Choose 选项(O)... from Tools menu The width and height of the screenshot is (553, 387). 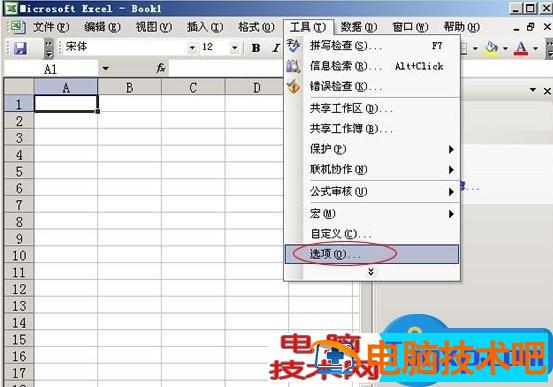[x=372, y=254]
